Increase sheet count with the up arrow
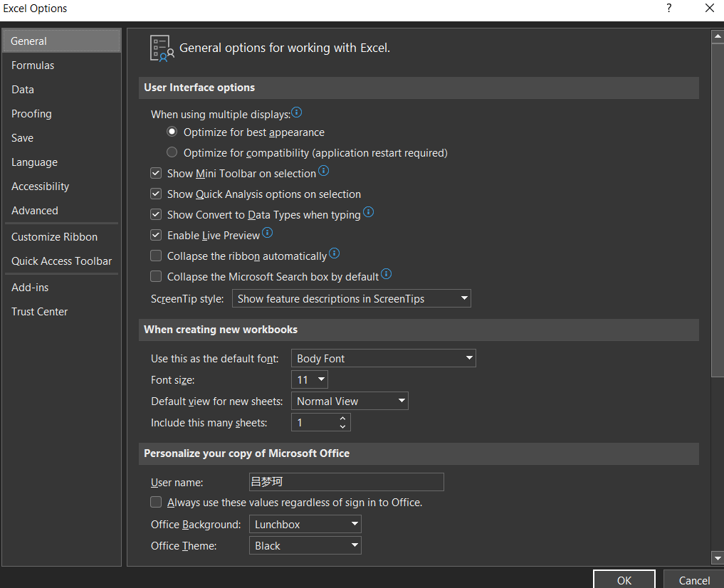The height and width of the screenshot is (588, 724). pos(342,418)
